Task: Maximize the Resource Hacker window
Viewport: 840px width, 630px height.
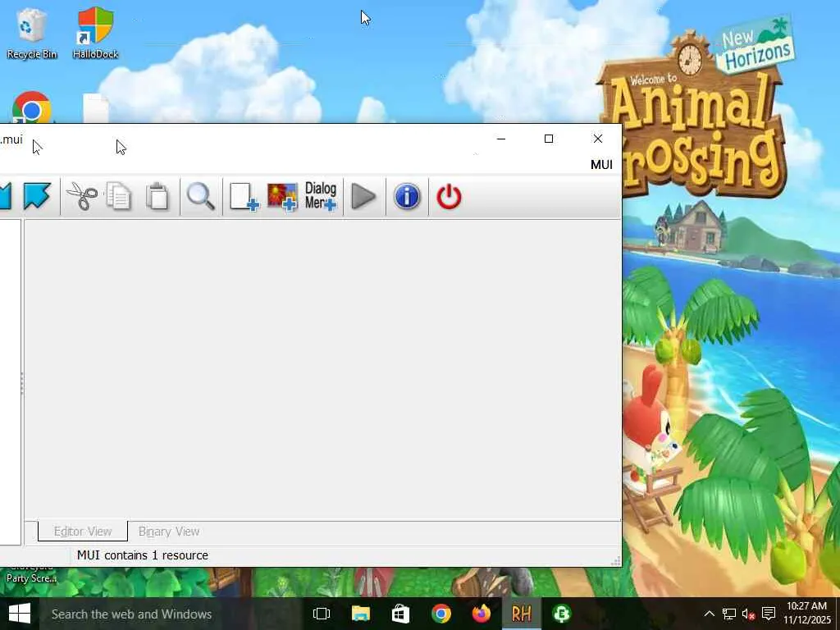Action: pos(549,139)
